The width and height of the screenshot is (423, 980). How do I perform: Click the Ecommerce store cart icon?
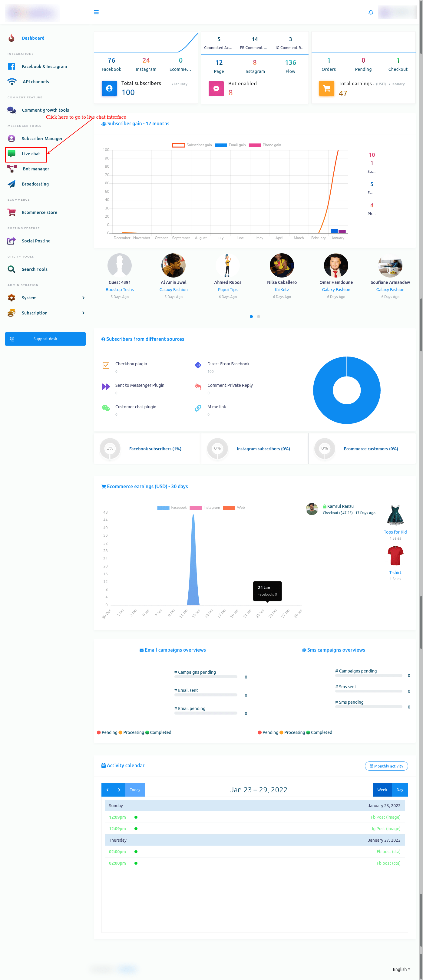pos(12,212)
